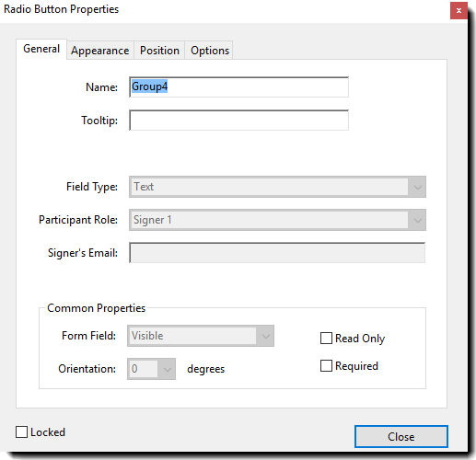Go to the Options tab
476x460 pixels.
pos(210,51)
